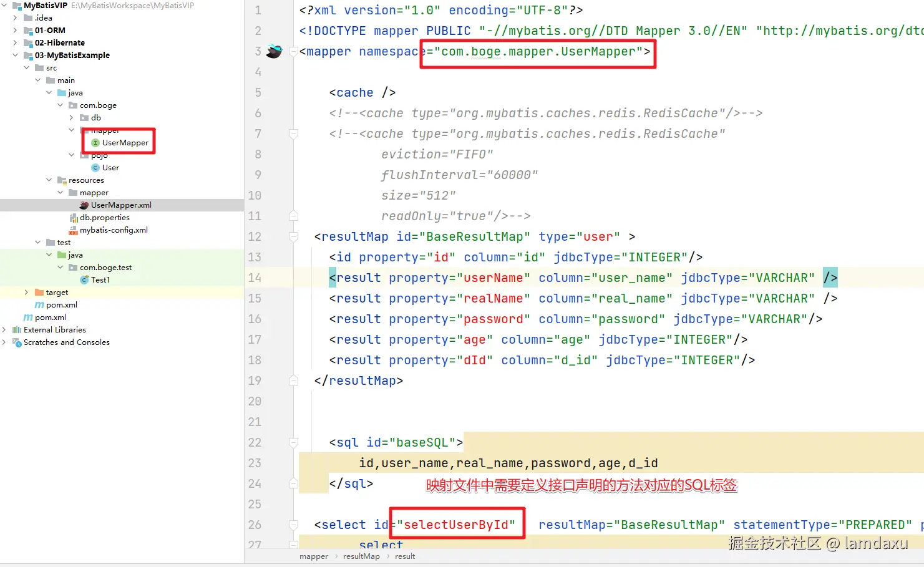Click the "com.boge.mapper.UserMapper" namespace value
924x567 pixels.
[x=538, y=51]
